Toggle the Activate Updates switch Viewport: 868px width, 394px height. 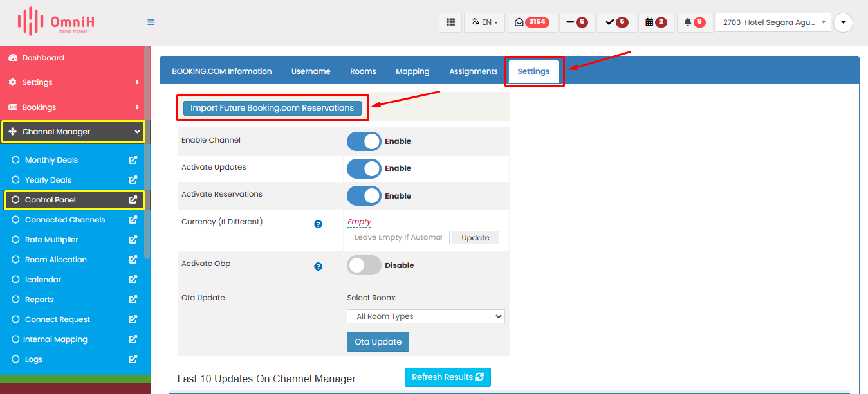(x=364, y=168)
